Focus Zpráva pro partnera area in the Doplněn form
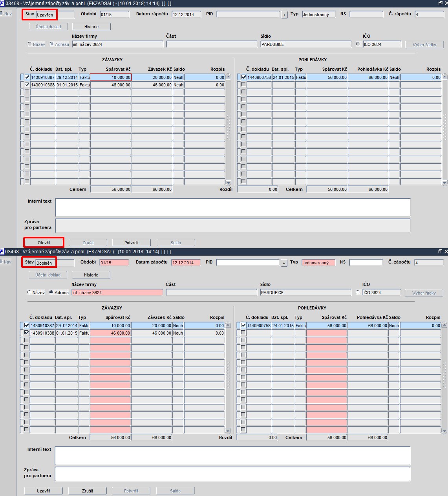The height and width of the screenshot is (496, 448). coord(233,474)
